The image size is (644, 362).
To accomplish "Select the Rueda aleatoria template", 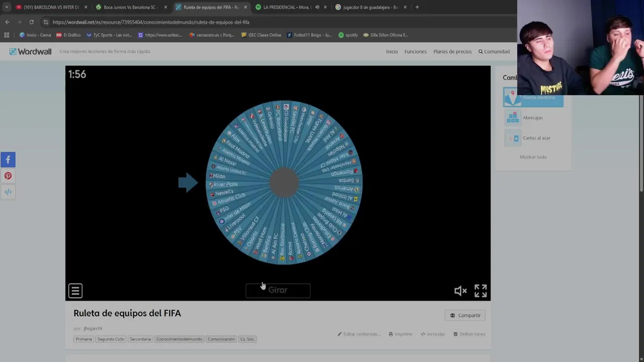I will (533, 97).
